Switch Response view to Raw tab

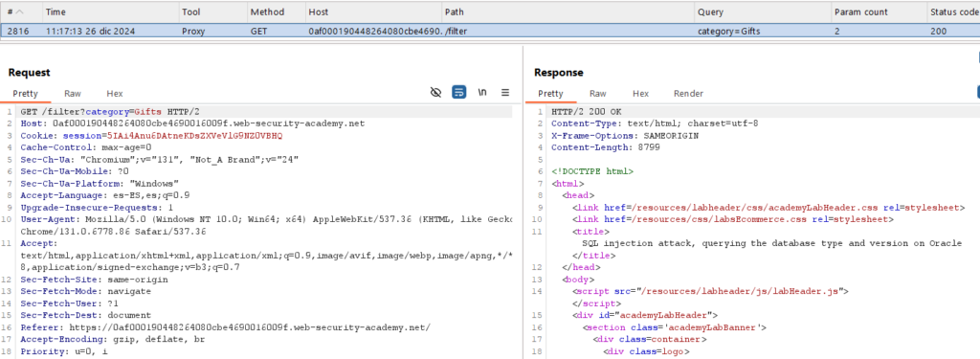click(x=598, y=94)
